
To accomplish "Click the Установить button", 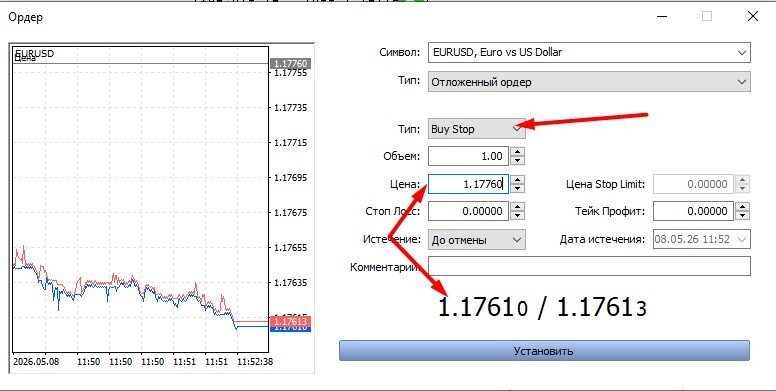I will click(x=544, y=351).
